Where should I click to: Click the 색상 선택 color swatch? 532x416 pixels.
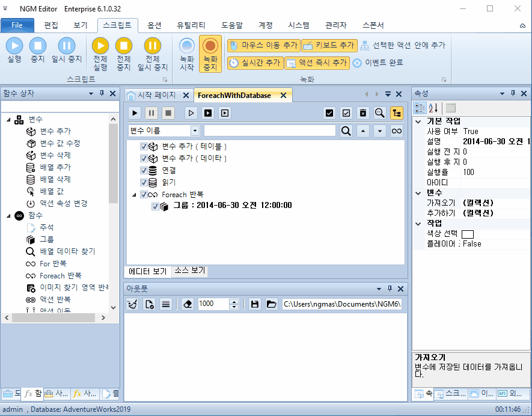click(x=468, y=234)
